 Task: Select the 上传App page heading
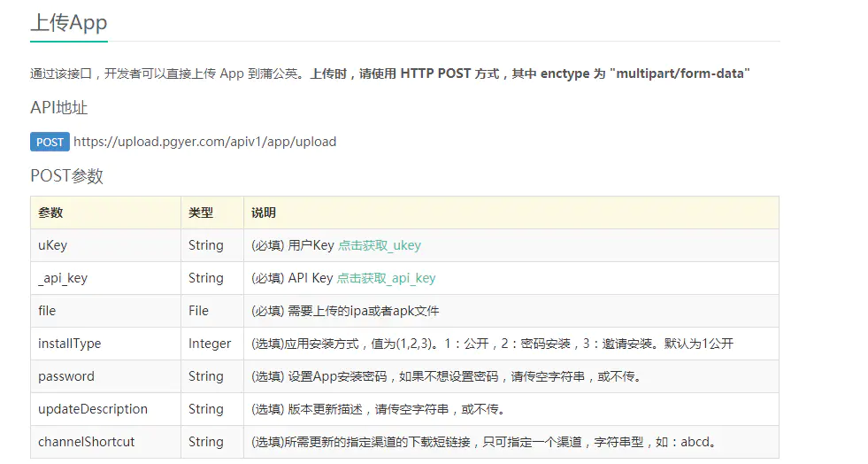[x=69, y=23]
